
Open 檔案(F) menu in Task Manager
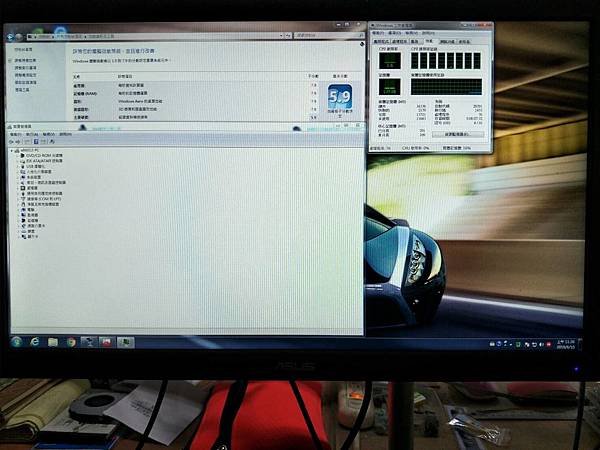pos(378,33)
